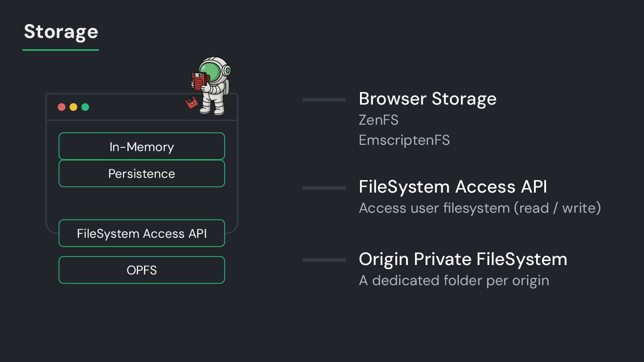
Task: Click the yellow window dot
Action: click(x=73, y=107)
